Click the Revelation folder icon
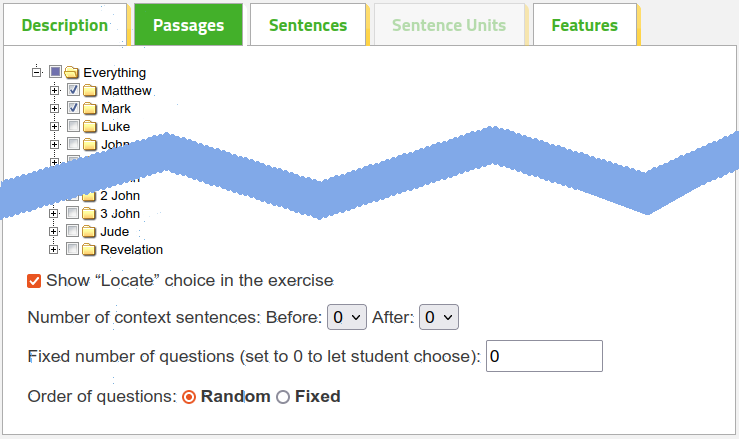 click(x=89, y=249)
